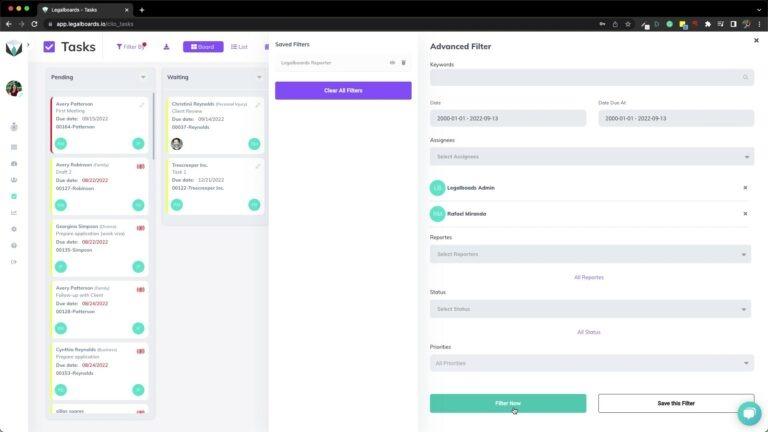Open the Select Status dropdown
The image size is (768, 432).
(590, 309)
